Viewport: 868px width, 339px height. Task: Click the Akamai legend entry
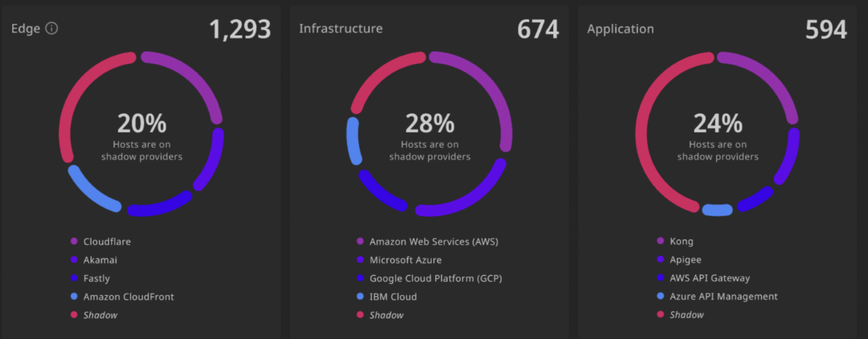tap(94, 260)
